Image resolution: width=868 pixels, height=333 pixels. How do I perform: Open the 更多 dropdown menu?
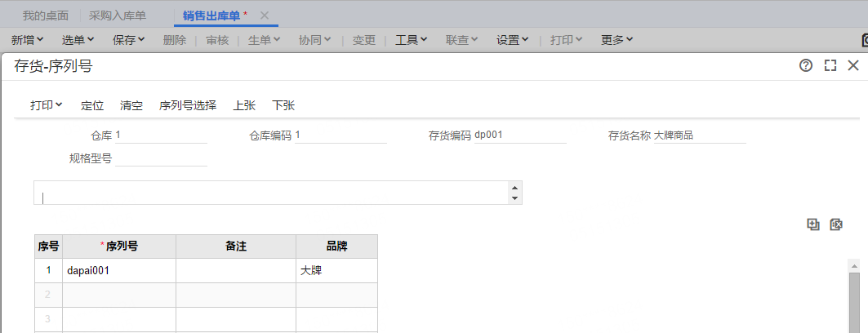617,40
